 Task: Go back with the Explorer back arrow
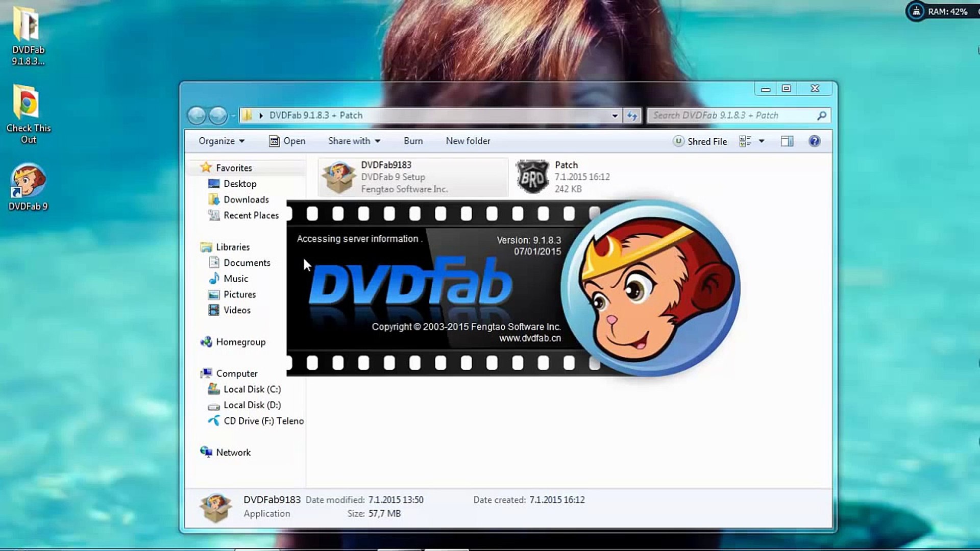(197, 116)
